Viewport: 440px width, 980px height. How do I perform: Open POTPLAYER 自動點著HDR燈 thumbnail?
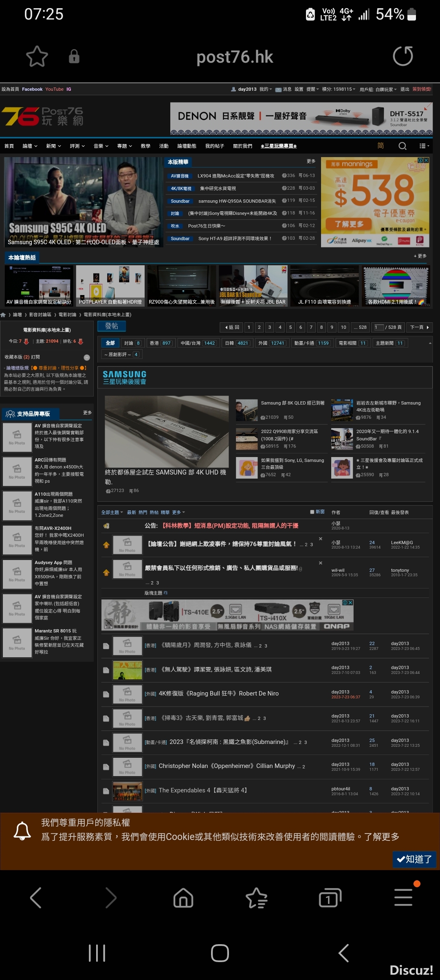coord(110,286)
